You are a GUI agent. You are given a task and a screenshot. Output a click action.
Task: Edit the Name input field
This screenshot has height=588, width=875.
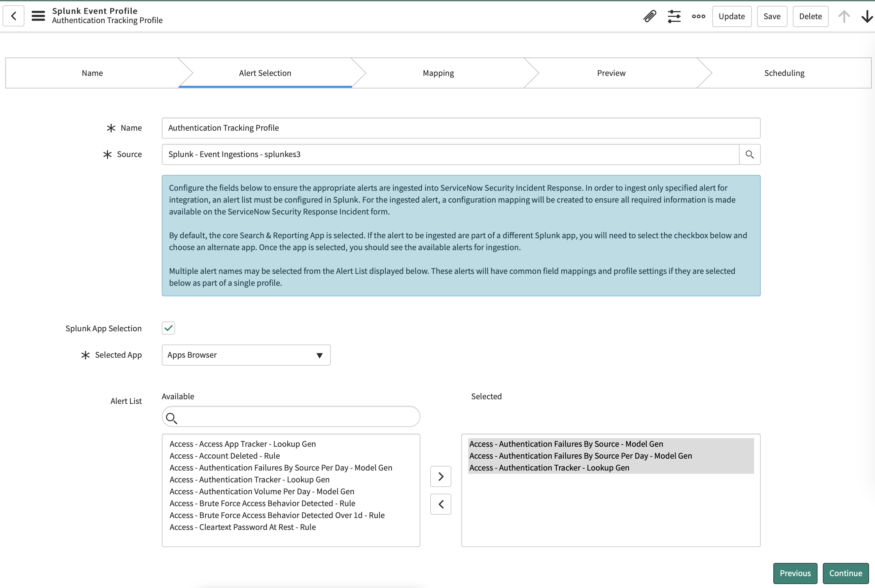click(x=461, y=128)
